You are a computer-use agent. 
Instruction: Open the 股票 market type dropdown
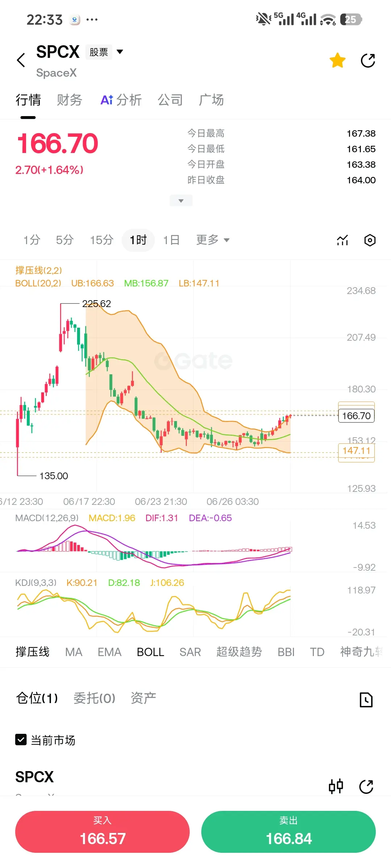tap(105, 52)
